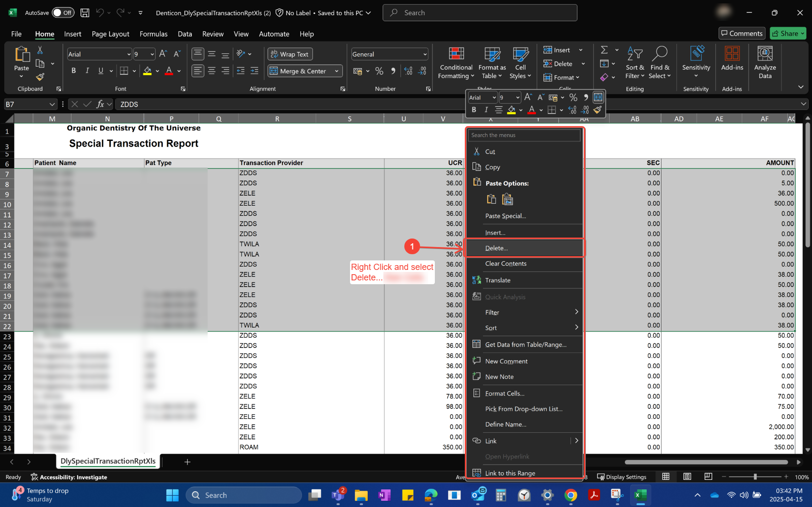
Task: Open the Arial font name dropdown in ribbon
Action: coord(129,54)
